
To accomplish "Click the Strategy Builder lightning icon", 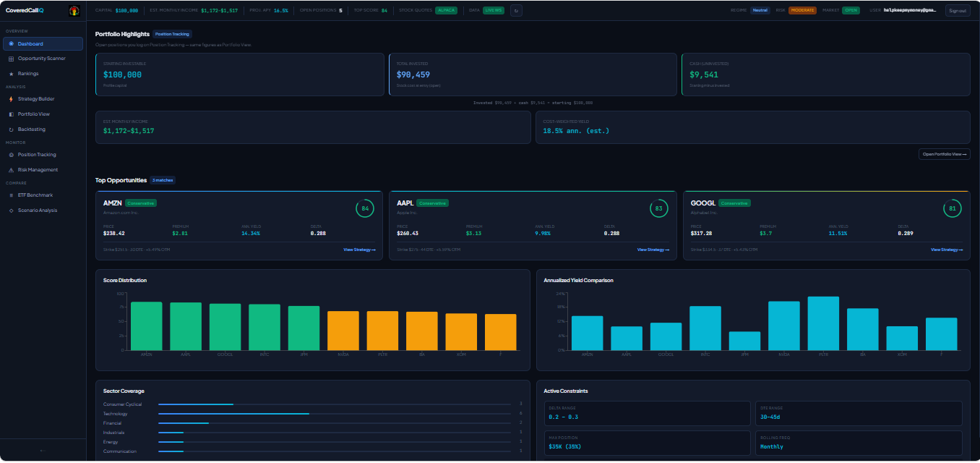I will 11,99.
